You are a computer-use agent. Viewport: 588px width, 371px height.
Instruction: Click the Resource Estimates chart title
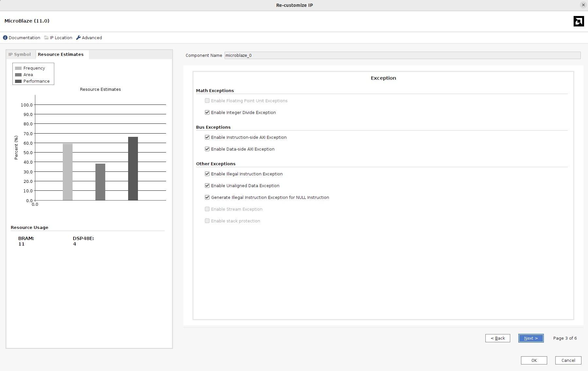100,89
